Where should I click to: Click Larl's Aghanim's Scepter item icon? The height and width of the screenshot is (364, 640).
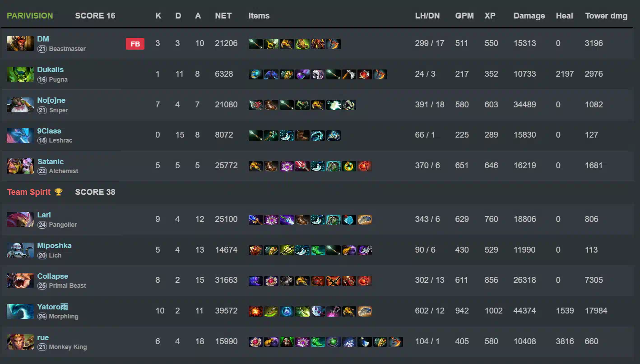coord(256,220)
